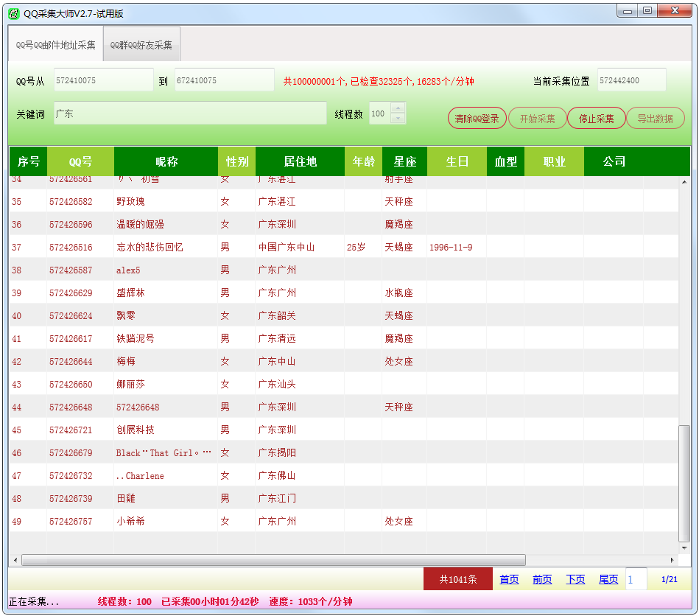This screenshot has height=616, width=699.
Task: Click the QQ采集大师 app icon in title bar
Action: 14,13
